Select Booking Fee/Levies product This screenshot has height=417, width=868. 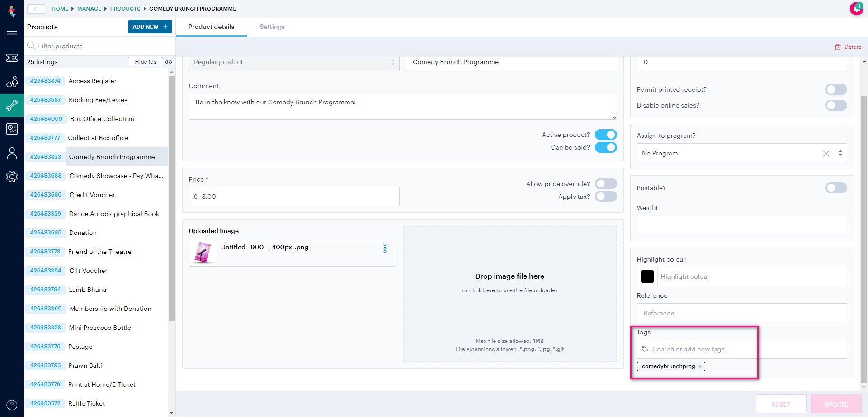98,100
